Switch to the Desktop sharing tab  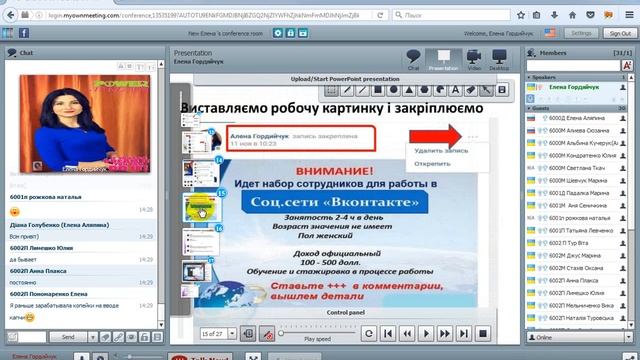[499, 60]
